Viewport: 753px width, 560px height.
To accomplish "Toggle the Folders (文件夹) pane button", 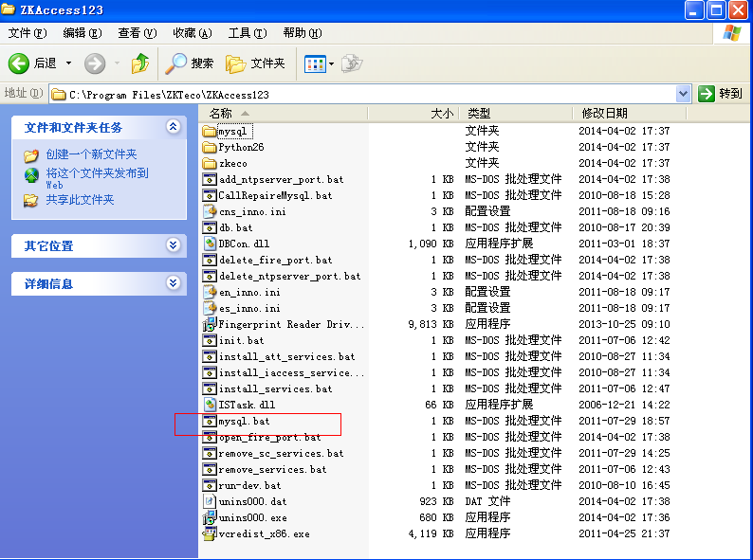I will click(x=255, y=63).
